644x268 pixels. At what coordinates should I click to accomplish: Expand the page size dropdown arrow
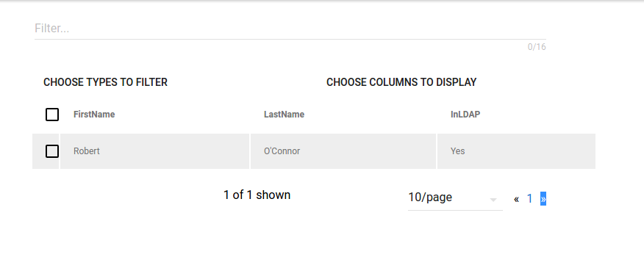pos(493,200)
